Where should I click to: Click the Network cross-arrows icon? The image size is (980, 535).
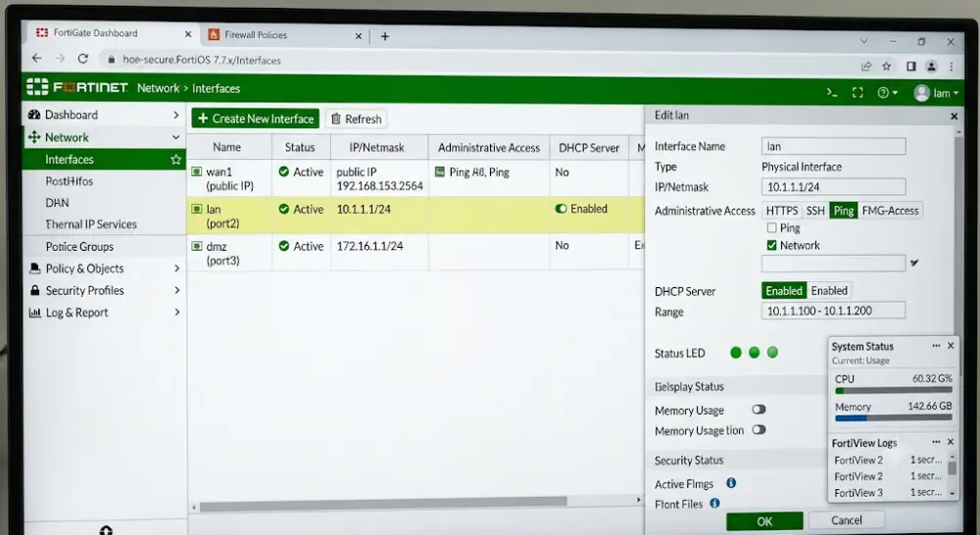pyautogui.click(x=34, y=137)
